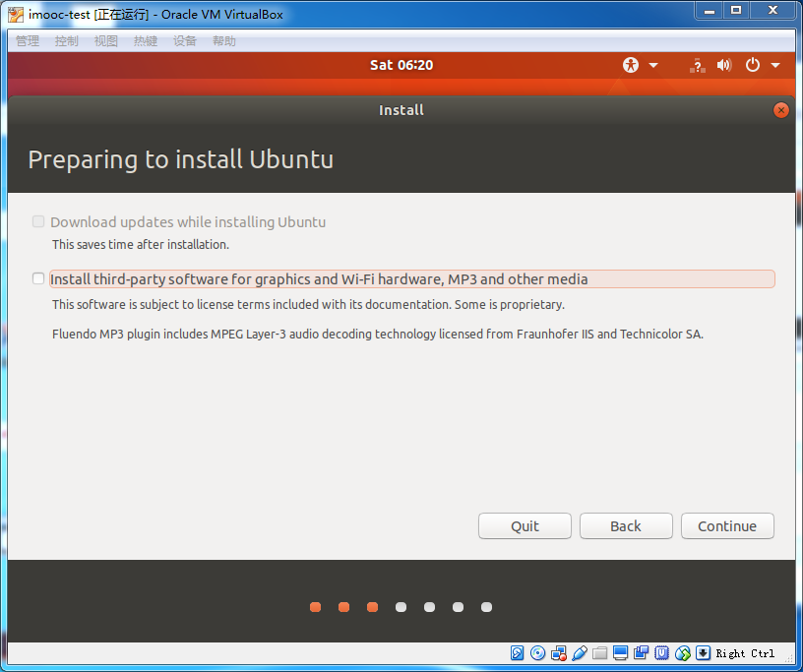Click the Quit button

525,526
